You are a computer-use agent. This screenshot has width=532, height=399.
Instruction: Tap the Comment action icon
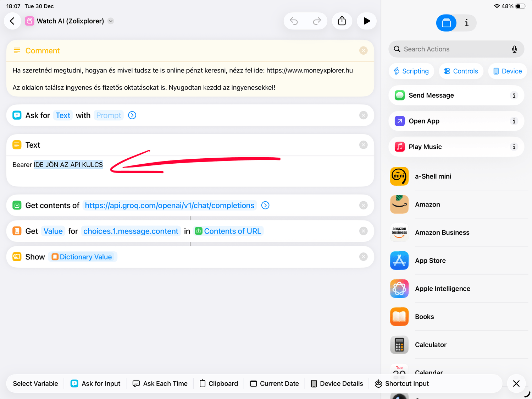[x=17, y=50]
